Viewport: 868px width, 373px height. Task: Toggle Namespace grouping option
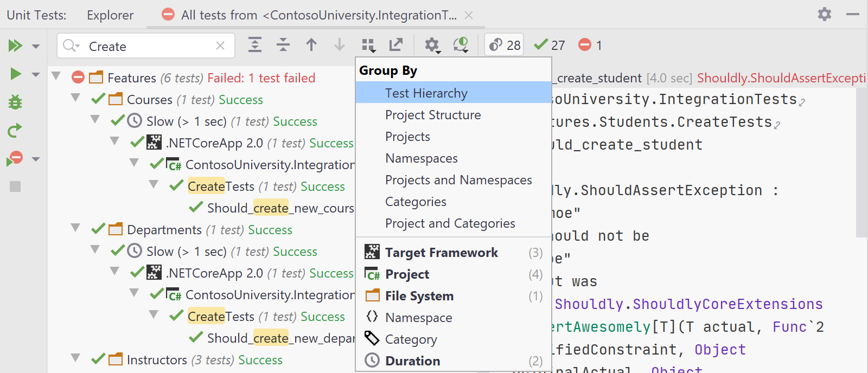(x=454, y=318)
